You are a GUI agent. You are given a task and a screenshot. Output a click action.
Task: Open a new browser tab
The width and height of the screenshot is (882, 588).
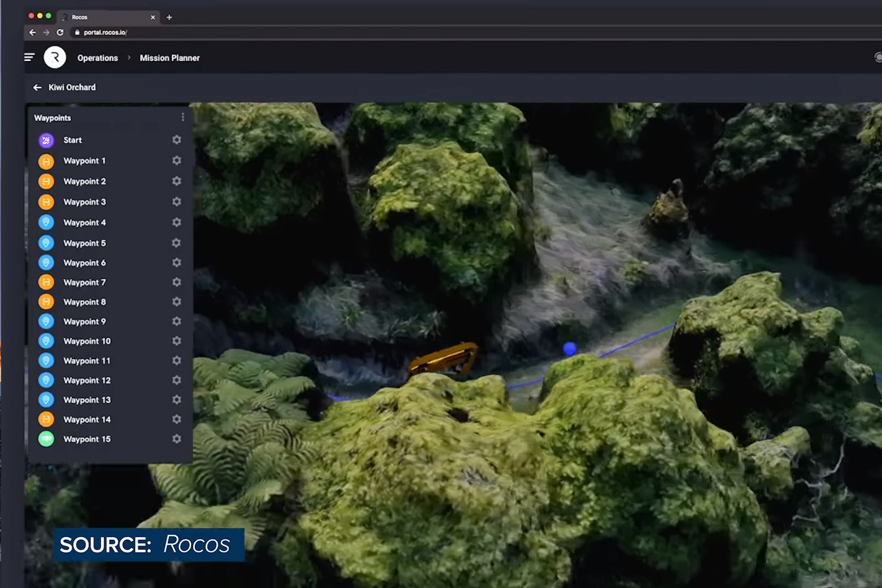click(x=170, y=17)
